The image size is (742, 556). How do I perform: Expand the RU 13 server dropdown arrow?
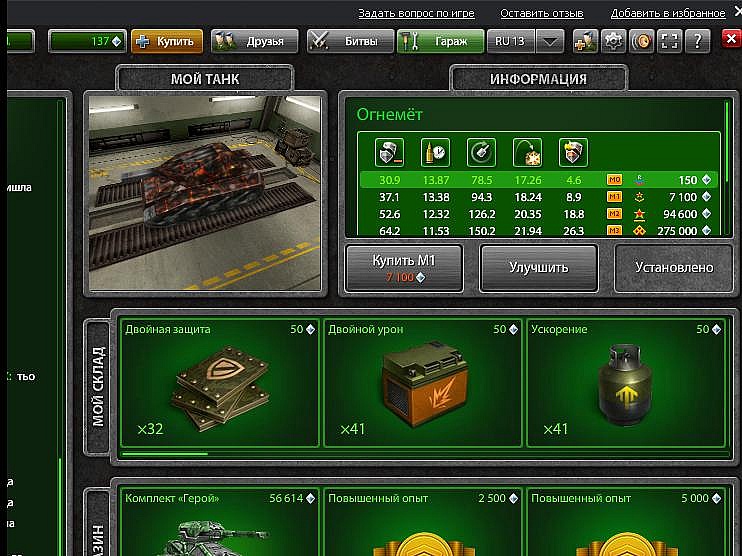(x=549, y=42)
